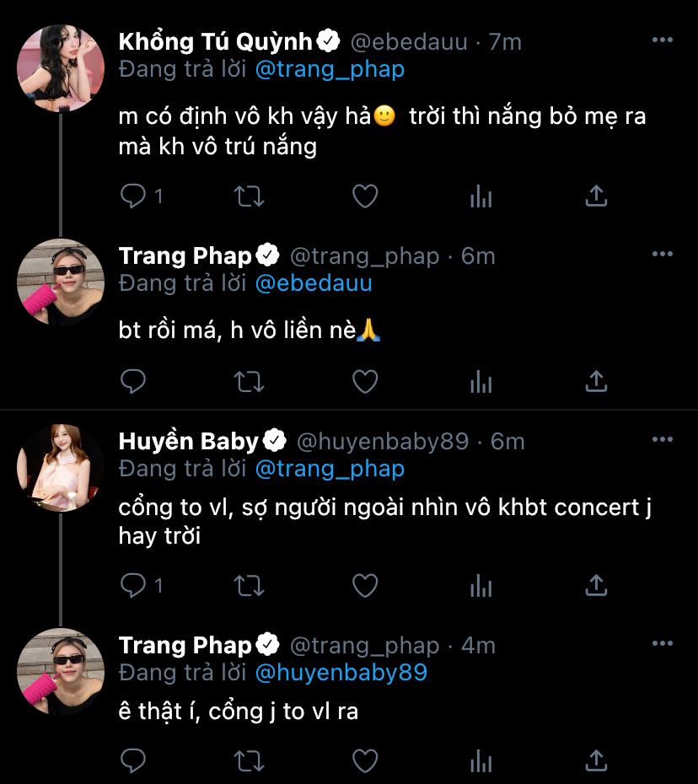Open Khổng Tú Quỳnh's profile picture
The image size is (698, 784).
coord(61,68)
